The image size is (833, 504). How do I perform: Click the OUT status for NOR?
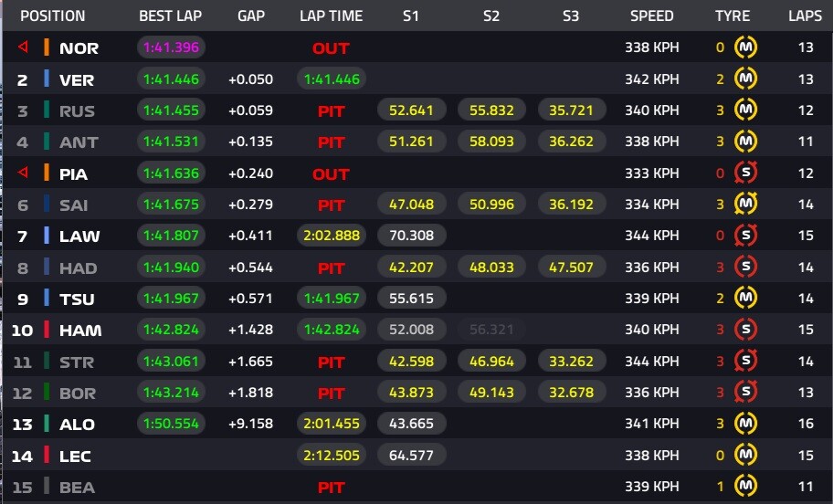(x=331, y=48)
